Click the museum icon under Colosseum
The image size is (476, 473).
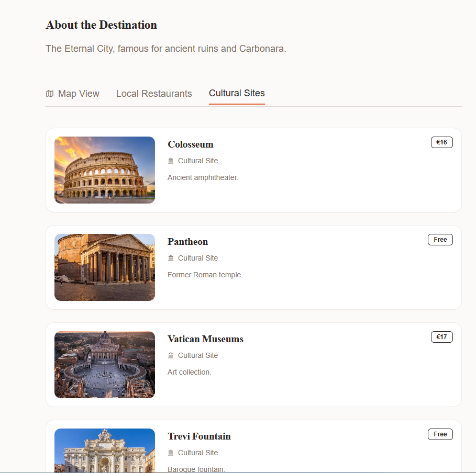coord(171,161)
